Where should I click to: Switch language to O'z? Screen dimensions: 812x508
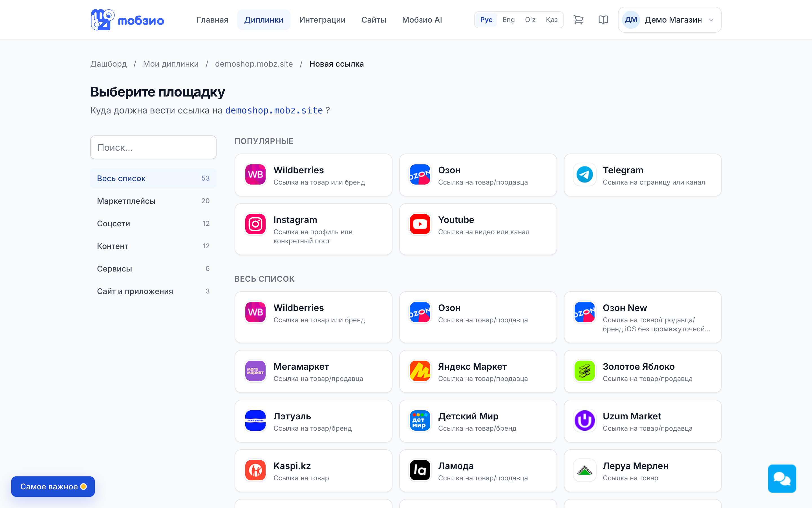click(530, 20)
